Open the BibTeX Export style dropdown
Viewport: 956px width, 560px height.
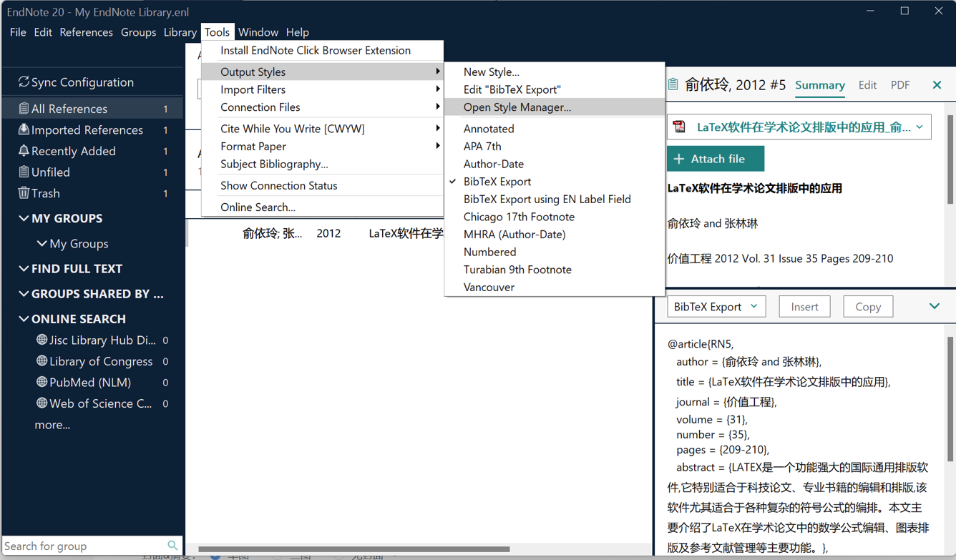(x=716, y=306)
